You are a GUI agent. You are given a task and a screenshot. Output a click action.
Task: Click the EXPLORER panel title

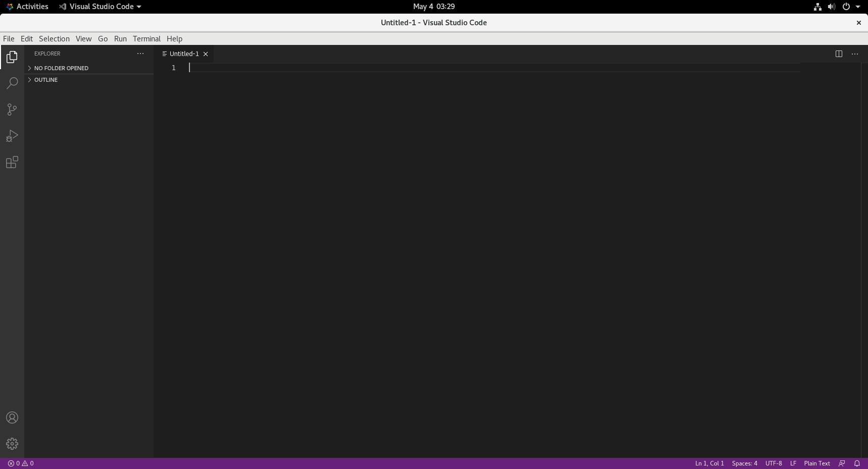coord(47,54)
